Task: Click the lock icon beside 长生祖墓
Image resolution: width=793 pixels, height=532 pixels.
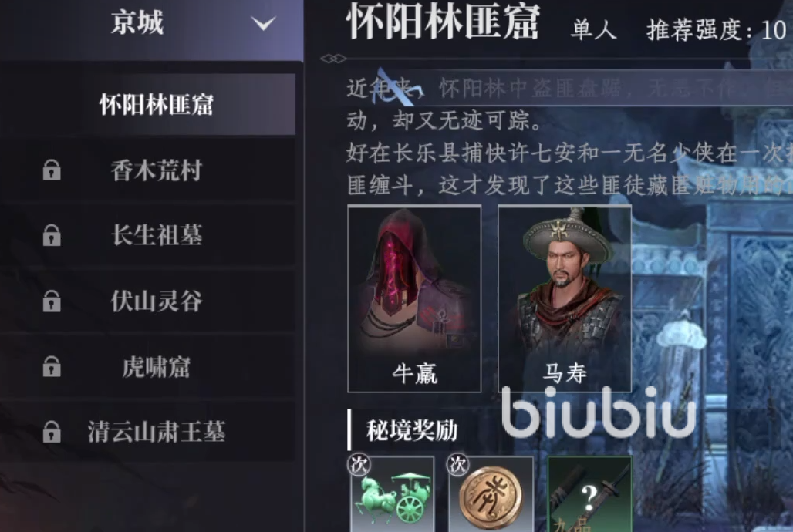Action: point(52,235)
